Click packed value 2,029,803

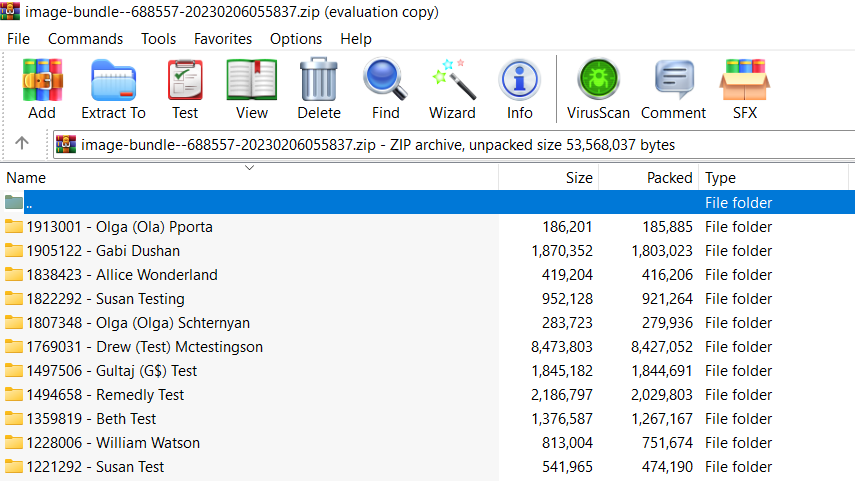661,395
